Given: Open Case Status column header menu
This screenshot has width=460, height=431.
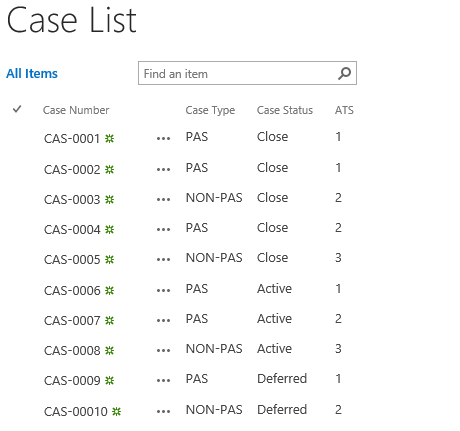Looking at the screenshot, I should click(x=285, y=110).
